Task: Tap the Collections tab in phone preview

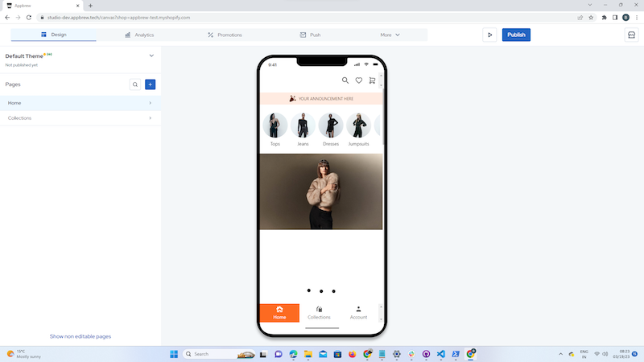Action: (x=319, y=313)
